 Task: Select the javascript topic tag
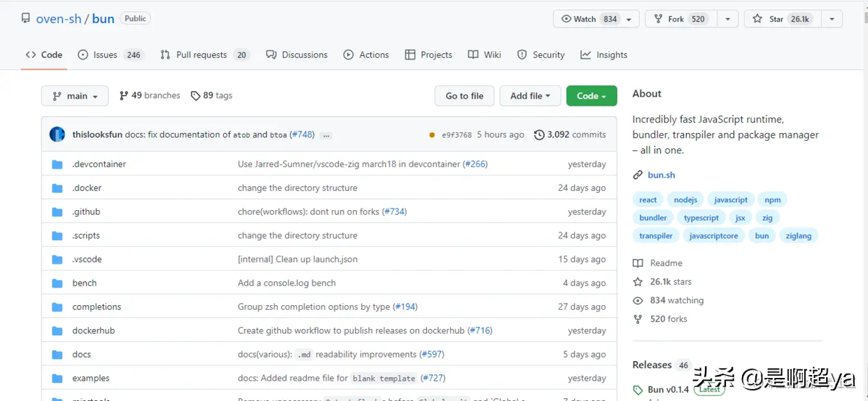coord(731,199)
